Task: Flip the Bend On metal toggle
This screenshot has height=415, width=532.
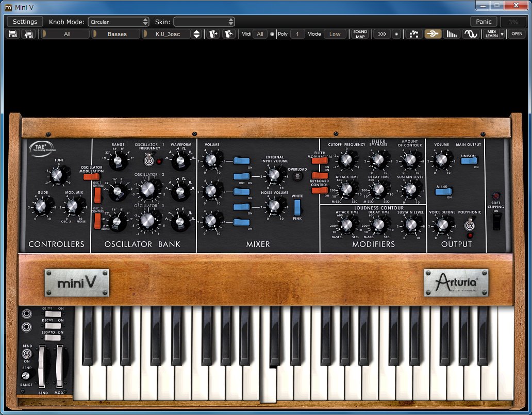Action: [x=26, y=354]
